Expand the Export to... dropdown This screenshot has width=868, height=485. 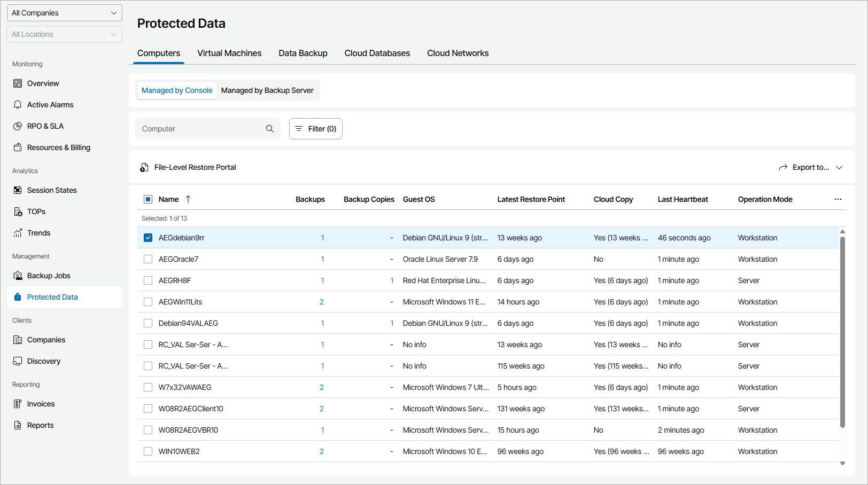pos(811,167)
